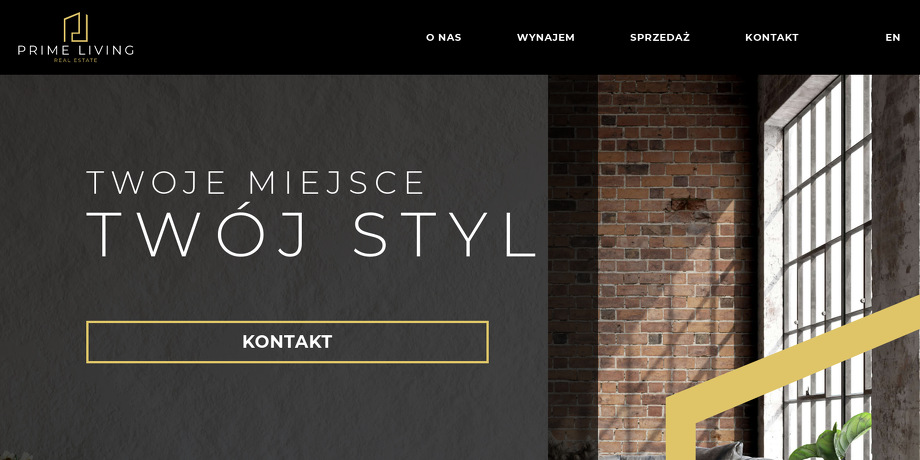Image resolution: width=920 pixels, height=460 pixels.
Task: Open the SPRZEDAŻ menu item
Action: point(660,38)
